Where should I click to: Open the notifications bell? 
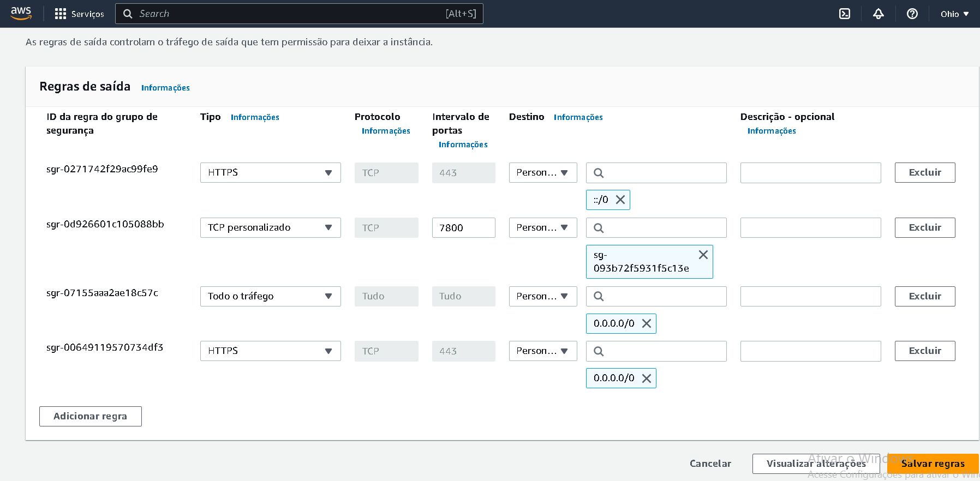879,14
